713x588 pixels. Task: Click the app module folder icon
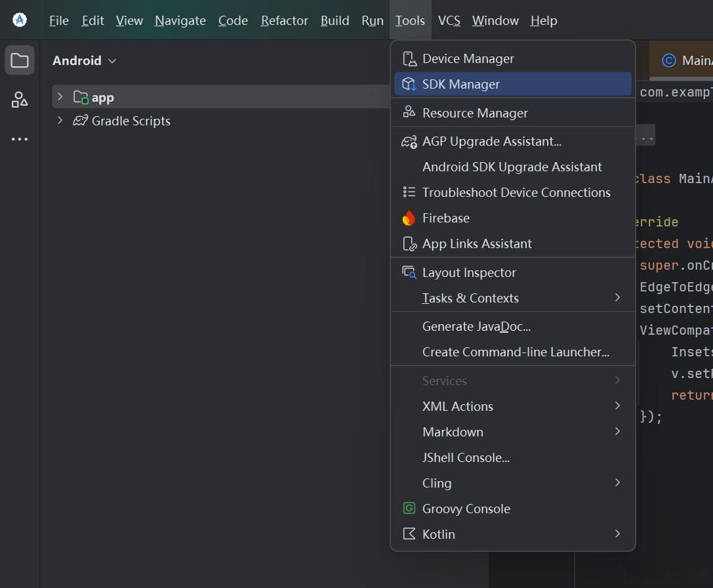coord(81,97)
